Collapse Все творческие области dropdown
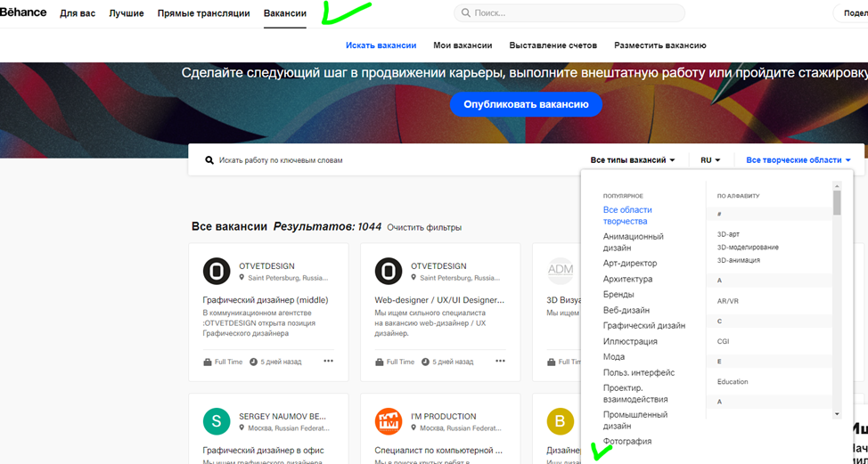The image size is (868, 464). 798,160
